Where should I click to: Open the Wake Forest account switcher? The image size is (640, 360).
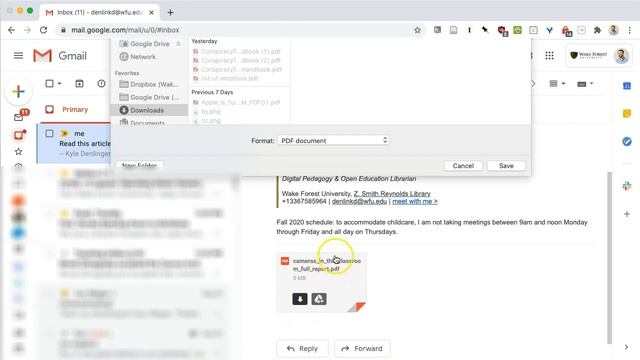tap(599, 56)
